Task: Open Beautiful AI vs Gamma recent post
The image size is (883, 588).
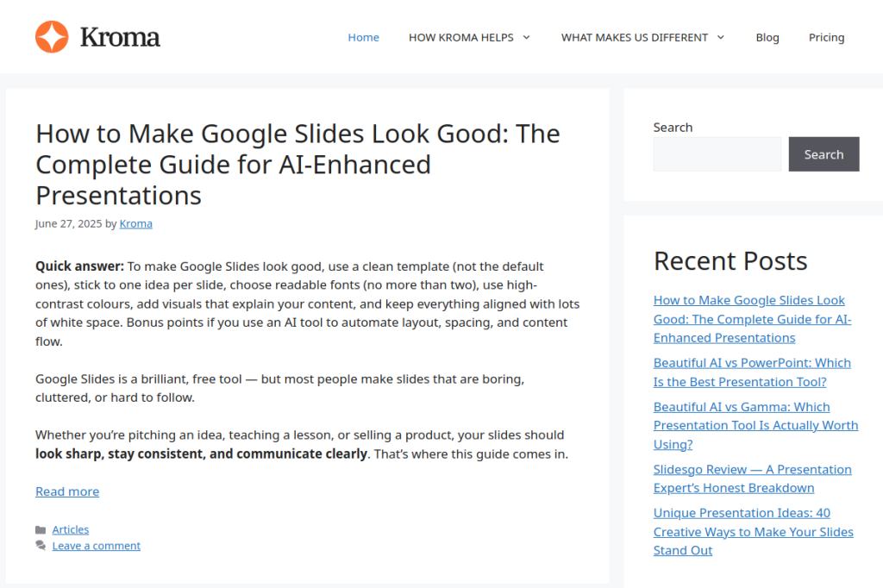Action: pos(755,425)
